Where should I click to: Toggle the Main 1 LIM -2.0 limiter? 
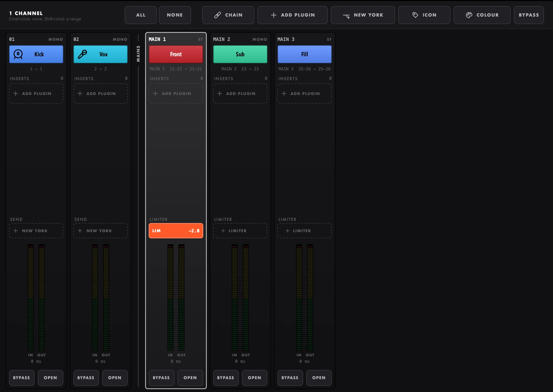(176, 231)
